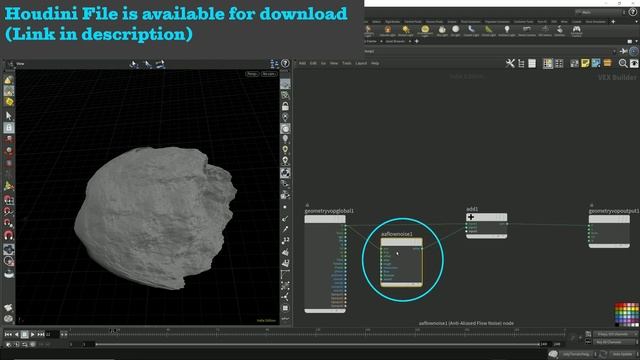This screenshot has width=640, height=360.
Task: Switch network editor to tree view icon
Action: 521,63
